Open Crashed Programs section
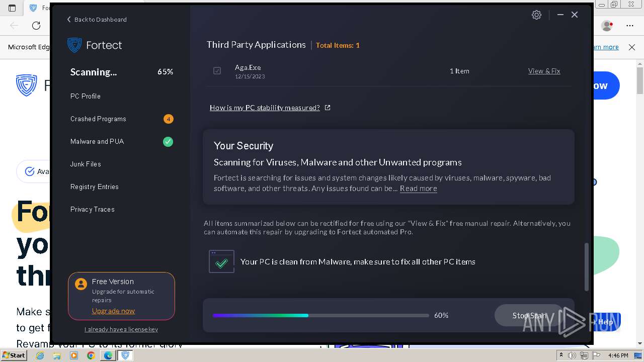Image resolution: width=644 pixels, height=362 pixels. pyautogui.click(x=98, y=119)
